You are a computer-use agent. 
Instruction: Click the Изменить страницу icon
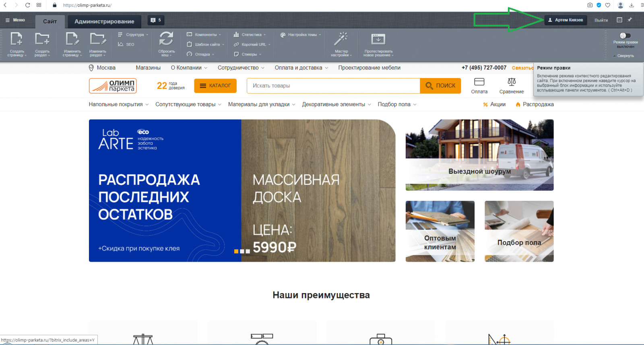pyautogui.click(x=72, y=39)
